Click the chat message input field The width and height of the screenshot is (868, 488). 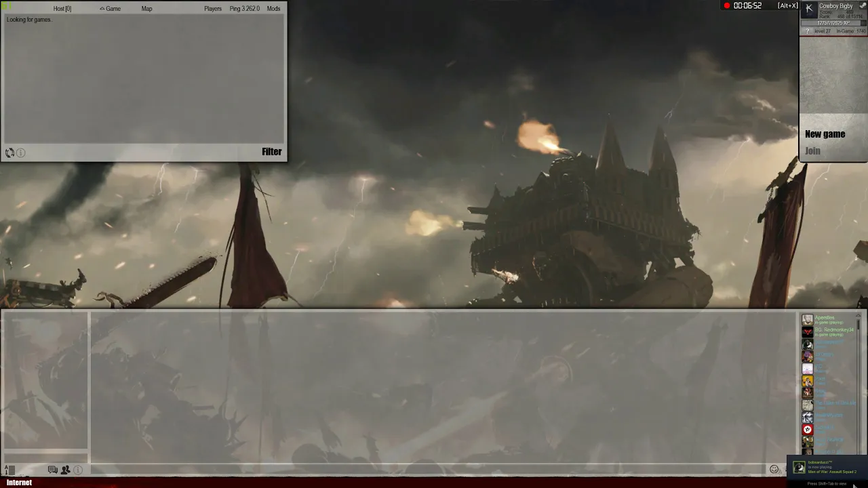click(x=427, y=468)
